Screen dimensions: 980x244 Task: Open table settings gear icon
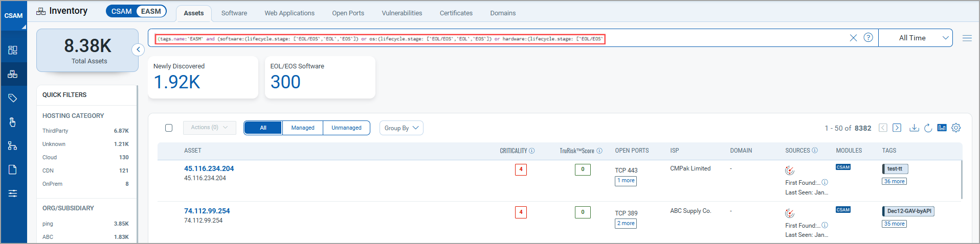click(x=956, y=128)
